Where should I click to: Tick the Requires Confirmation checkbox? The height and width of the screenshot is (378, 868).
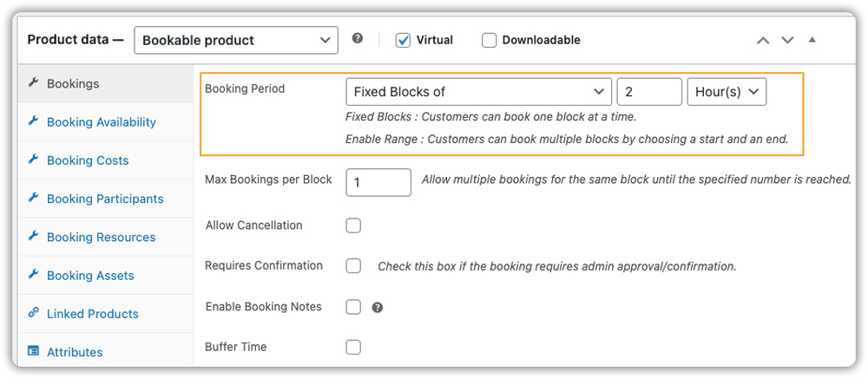(x=353, y=266)
